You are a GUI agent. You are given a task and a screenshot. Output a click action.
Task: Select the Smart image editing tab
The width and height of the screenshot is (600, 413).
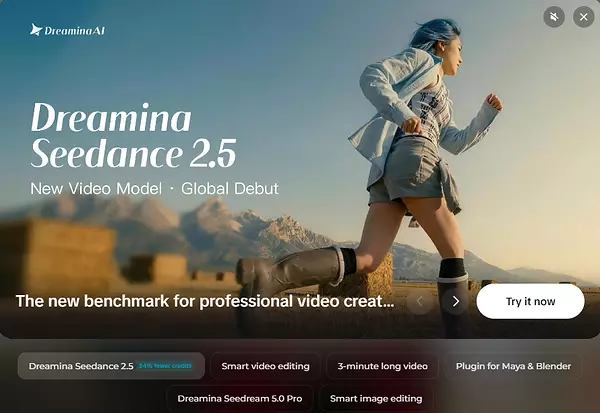click(376, 398)
